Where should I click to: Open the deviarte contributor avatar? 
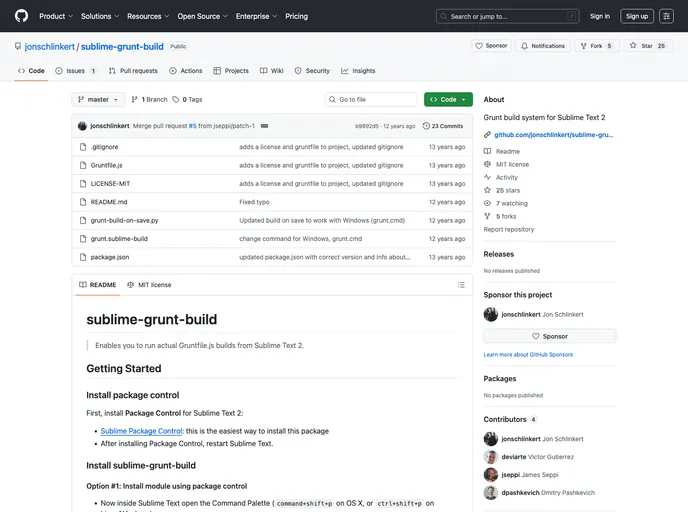[491, 457]
